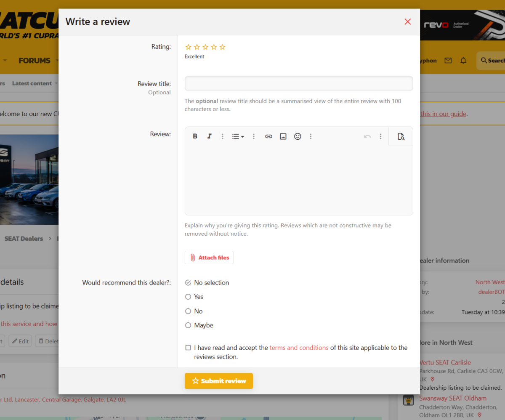Image resolution: width=505 pixels, height=420 pixels.
Task: Open more options after the smilie icon
Action: pyautogui.click(x=311, y=136)
